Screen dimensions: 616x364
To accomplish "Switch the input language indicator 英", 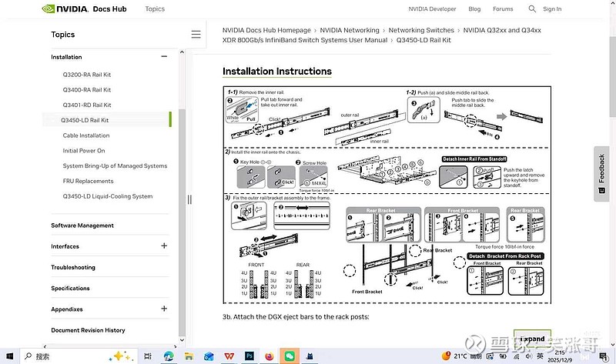I will [541, 356].
